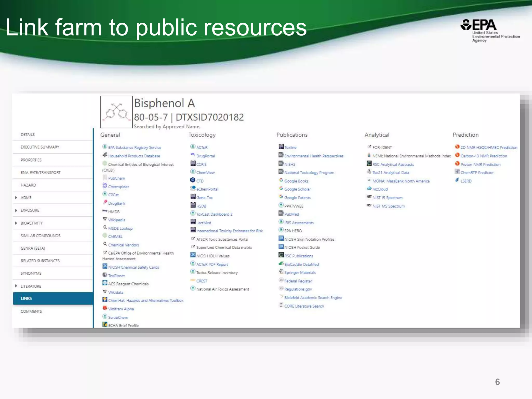Click the Bisphenol A title heading
532x399 pixels.
(164, 103)
